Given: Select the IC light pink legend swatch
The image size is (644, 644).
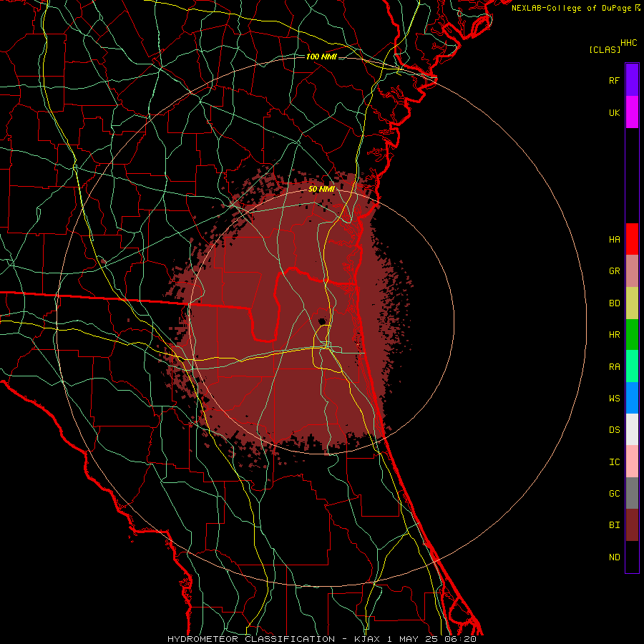Looking at the screenshot, I should (632, 462).
